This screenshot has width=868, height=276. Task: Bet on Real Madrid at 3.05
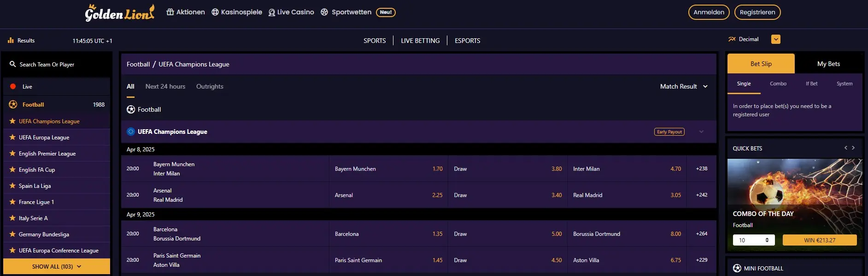[627, 195]
